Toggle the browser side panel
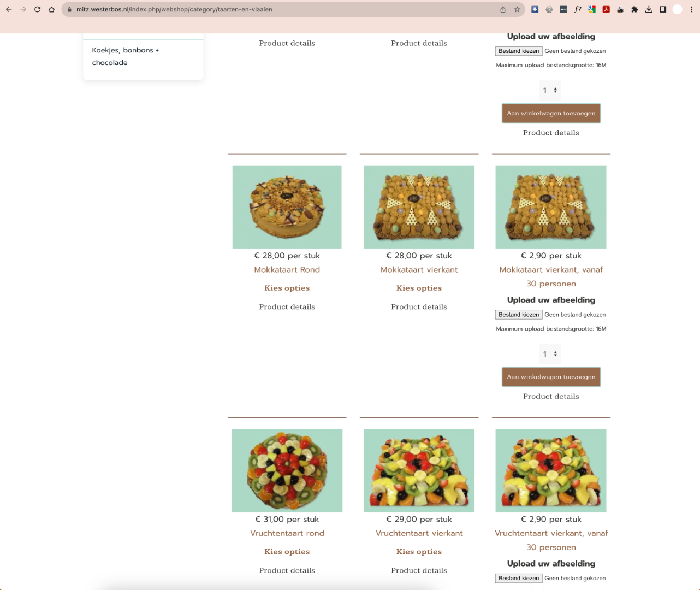The height and width of the screenshot is (590, 700). coord(663,9)
